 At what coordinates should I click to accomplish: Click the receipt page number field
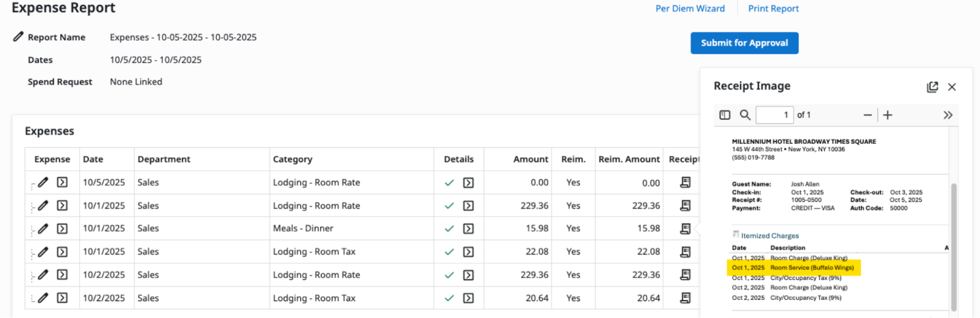(775, 115)
